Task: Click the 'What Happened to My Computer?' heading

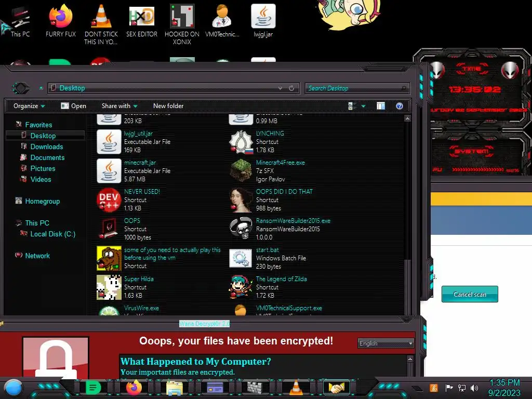Action: tap(195, 362)
